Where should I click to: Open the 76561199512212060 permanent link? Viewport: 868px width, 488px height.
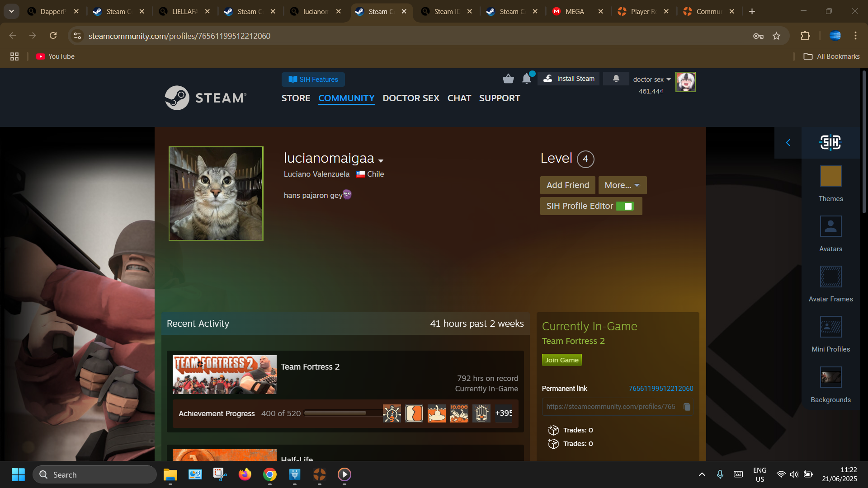(660, 389)
